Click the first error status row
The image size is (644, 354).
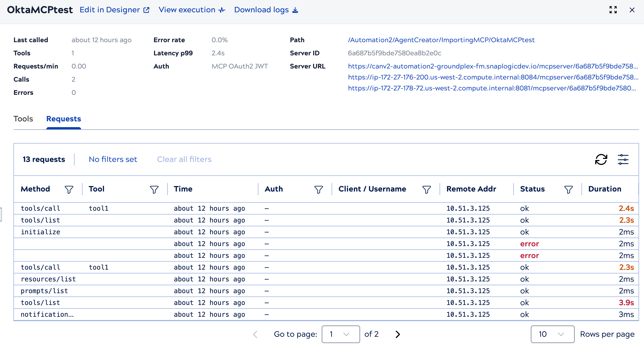[x=326, y=244]
